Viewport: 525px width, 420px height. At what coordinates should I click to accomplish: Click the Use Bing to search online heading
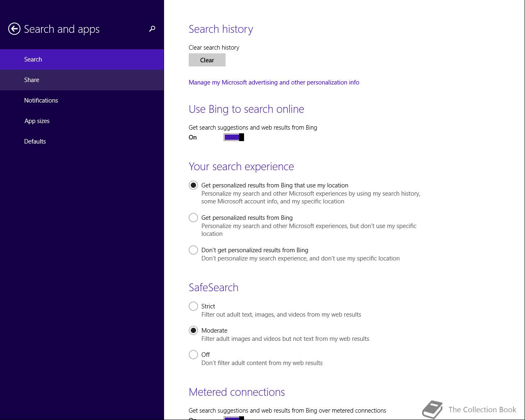click(x=247, y=109)
